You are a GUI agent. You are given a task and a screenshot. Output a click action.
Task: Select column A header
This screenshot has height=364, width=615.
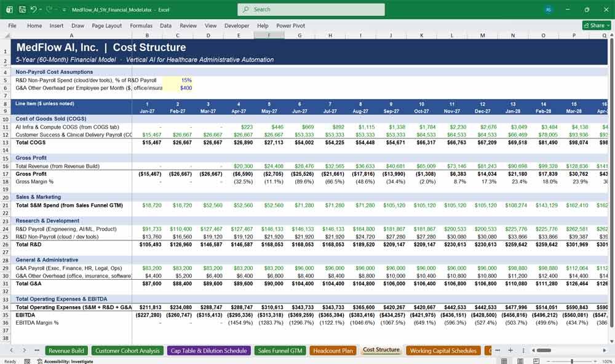coord(71,35)
